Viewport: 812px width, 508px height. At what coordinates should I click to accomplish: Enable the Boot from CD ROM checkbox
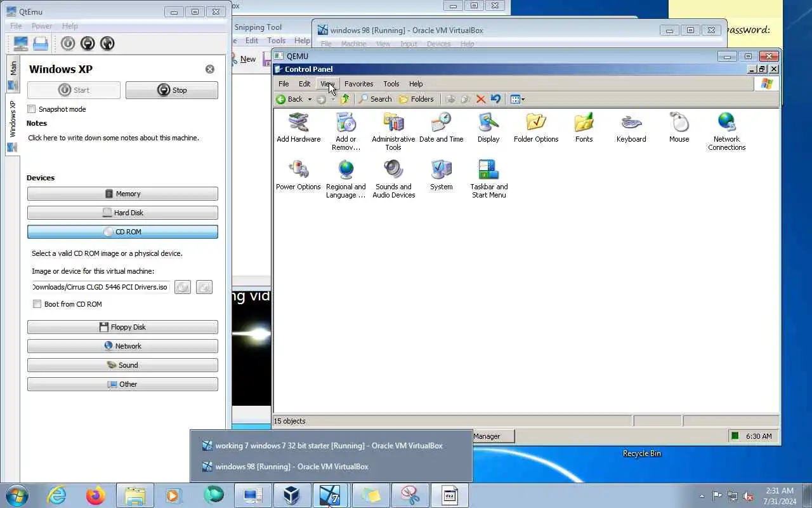click(37, 304)
